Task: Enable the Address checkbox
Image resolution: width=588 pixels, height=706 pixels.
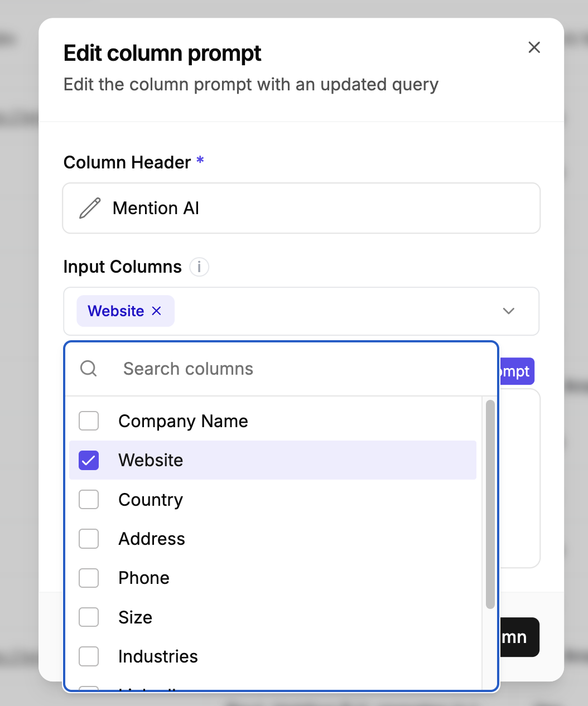Action: (89, 539)
